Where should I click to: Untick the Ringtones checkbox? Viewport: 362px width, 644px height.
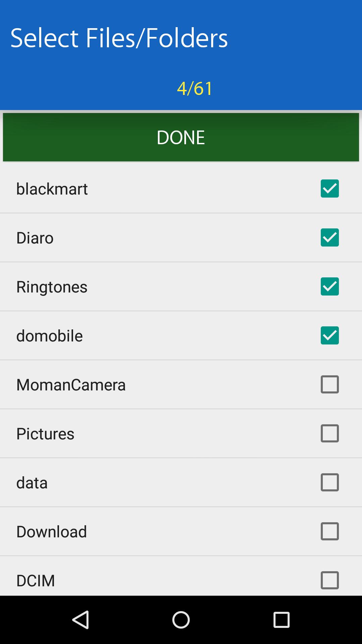tap(329, 286)
